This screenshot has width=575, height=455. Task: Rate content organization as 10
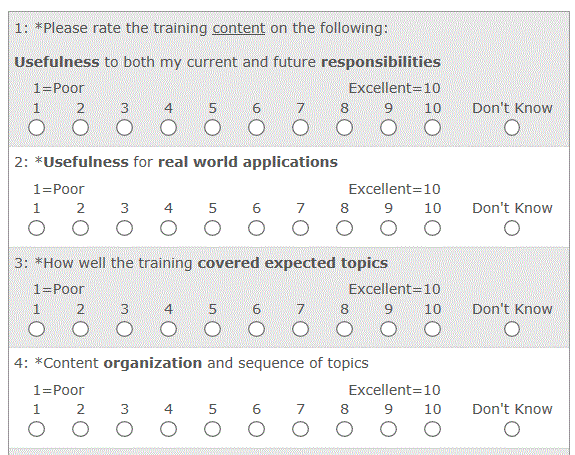pyautogui.click(x=432, y=429)
